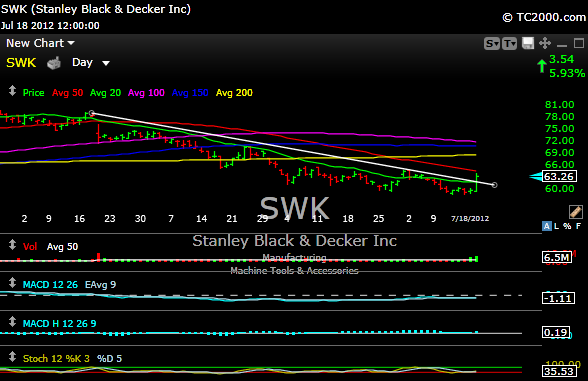Open the Day timeframe dropdown
588x381 pixels.
tap(90, 63)
